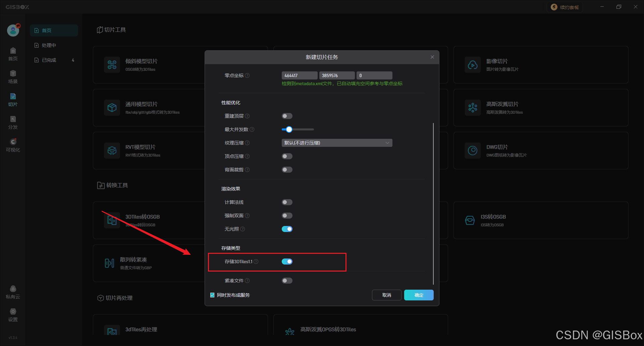Click the 通用模型切片 cube icon
The height and width of the screenshot is (346, 644).
pos(112,108)
